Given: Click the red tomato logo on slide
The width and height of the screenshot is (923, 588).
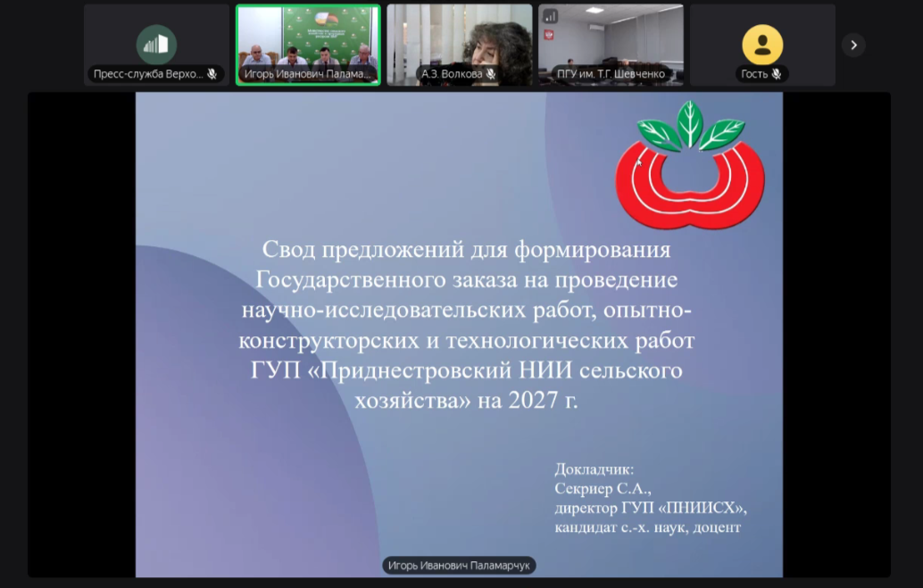Looking at the screenshot, I should 689,165.
